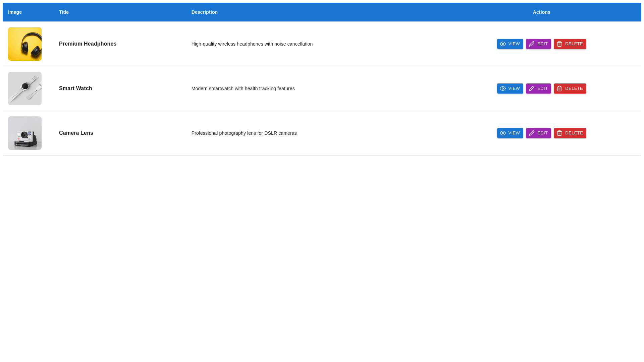Click the trash icon for Premium Headphones
644x362 pixels.
pos(559,44)
